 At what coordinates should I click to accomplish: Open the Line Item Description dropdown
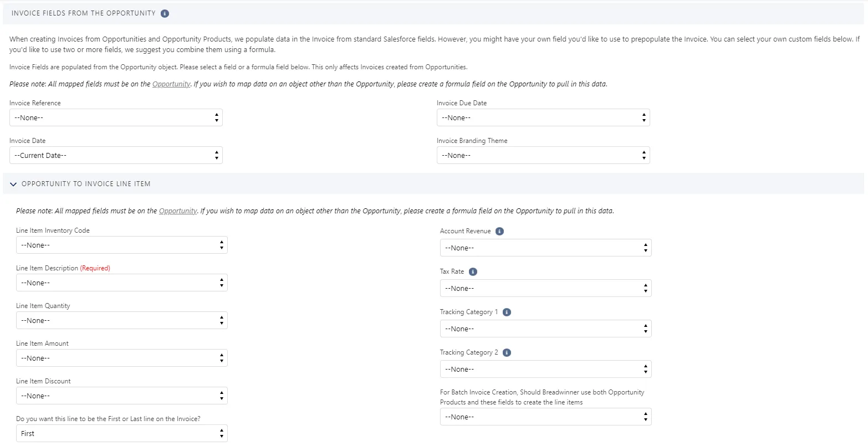pyautogui.click(x=122, y=283)
